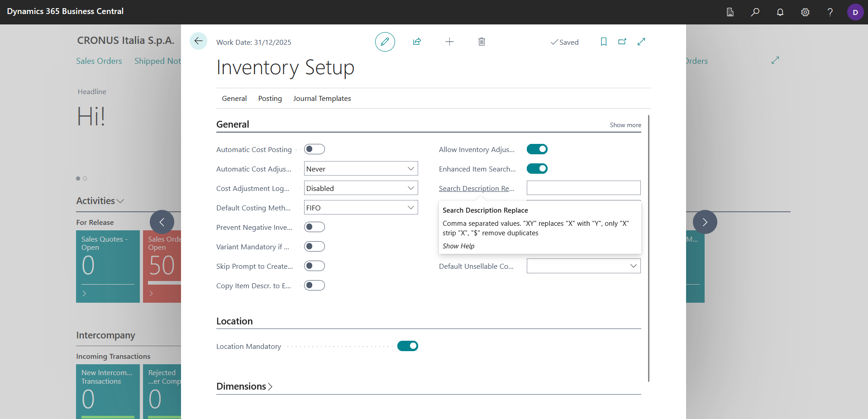
Task: Click the bookmark icon
Action: (x=603, y=42)
